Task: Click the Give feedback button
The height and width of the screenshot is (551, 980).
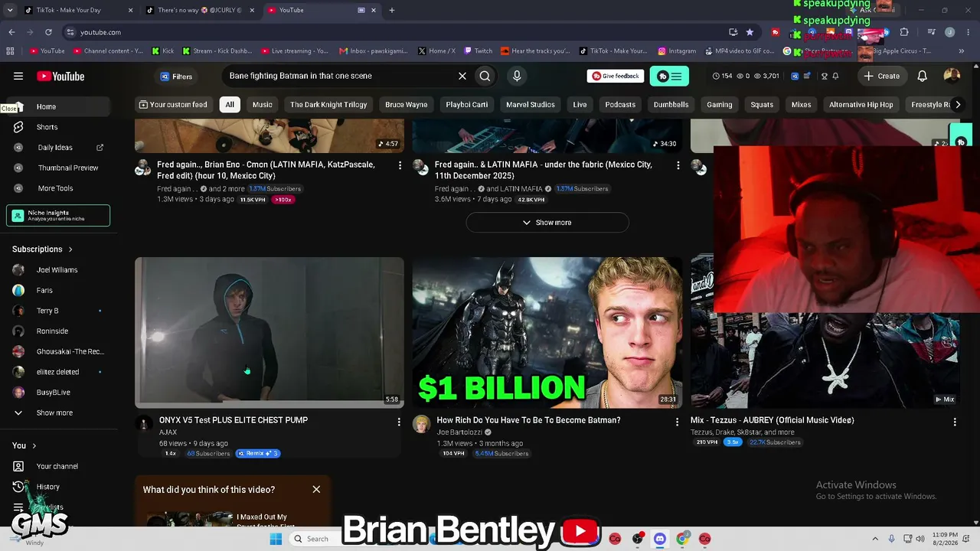Action: pos(616,76)
